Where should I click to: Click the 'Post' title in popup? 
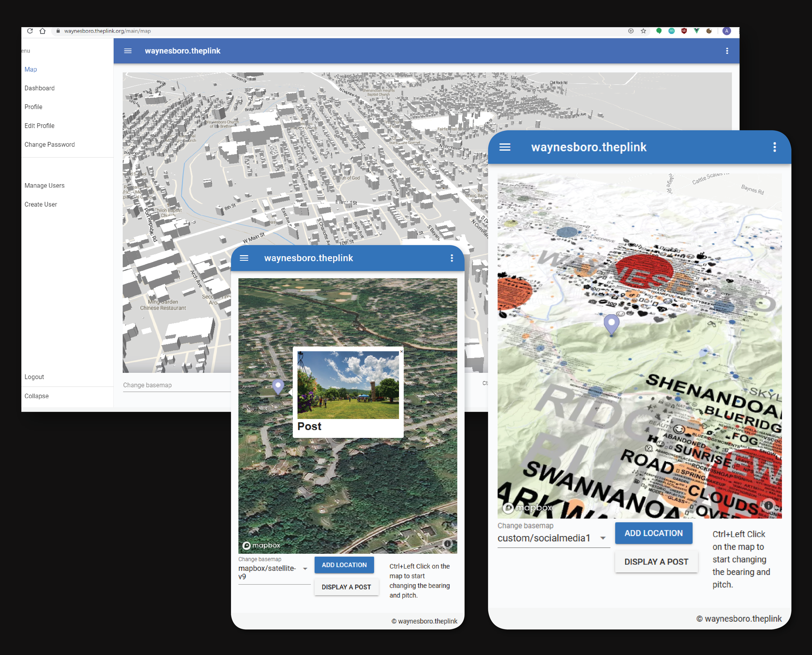click(x=309, y=426)
